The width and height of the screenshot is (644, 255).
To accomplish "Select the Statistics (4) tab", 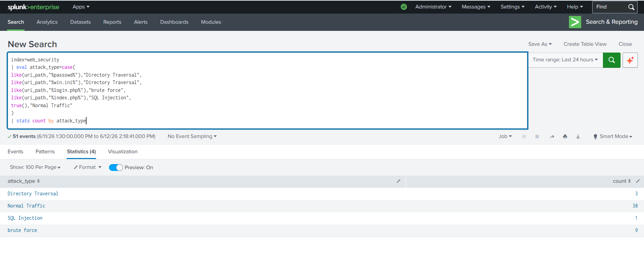I will pos(81,152).
